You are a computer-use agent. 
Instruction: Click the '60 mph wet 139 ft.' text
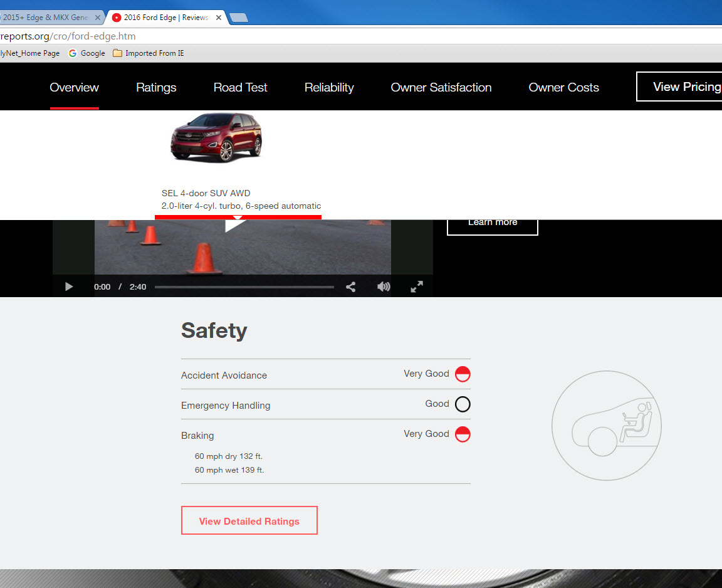pos(229,470)
